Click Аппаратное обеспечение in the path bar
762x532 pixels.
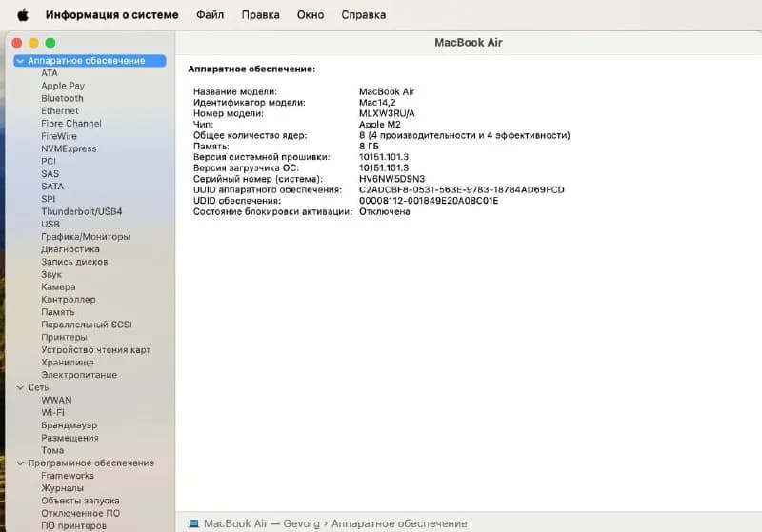pyautogui.click(x=399, y=523)
